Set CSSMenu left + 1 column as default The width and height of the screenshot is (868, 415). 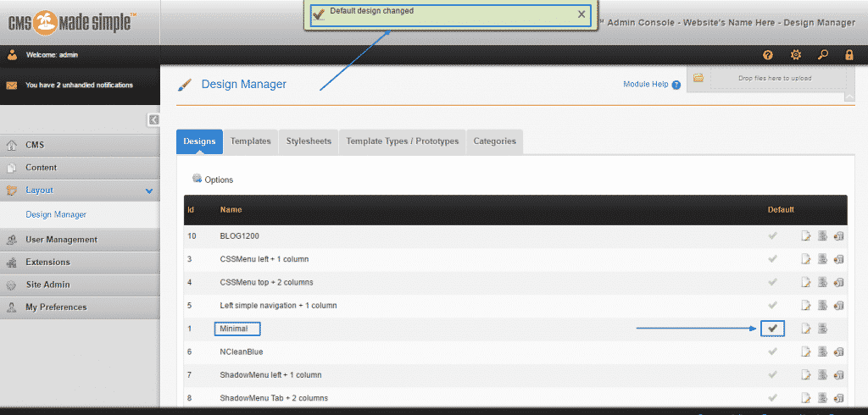(x=773, y=259)
